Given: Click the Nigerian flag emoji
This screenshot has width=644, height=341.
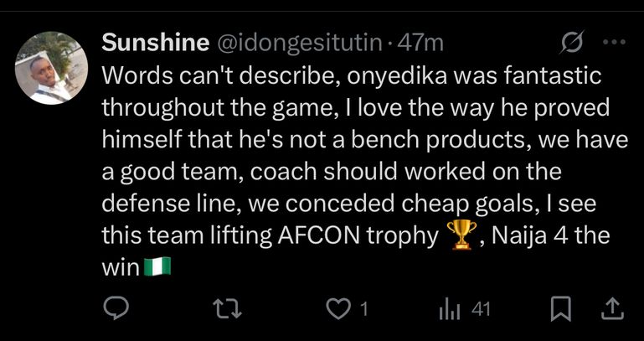Looking at the screenshot, I should (157, 268).
